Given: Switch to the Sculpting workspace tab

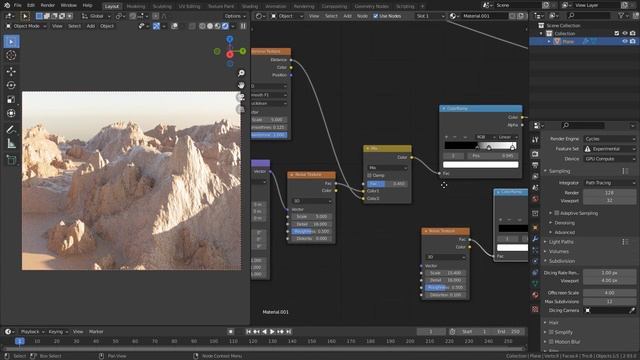Looking at the screenshot, I should (x=162, y=7).
